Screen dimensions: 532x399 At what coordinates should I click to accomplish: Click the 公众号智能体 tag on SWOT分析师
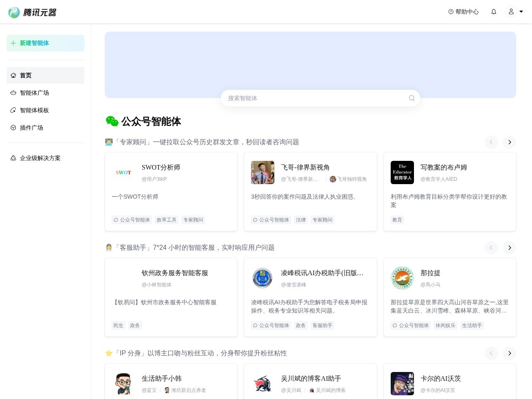click(132, 220)
